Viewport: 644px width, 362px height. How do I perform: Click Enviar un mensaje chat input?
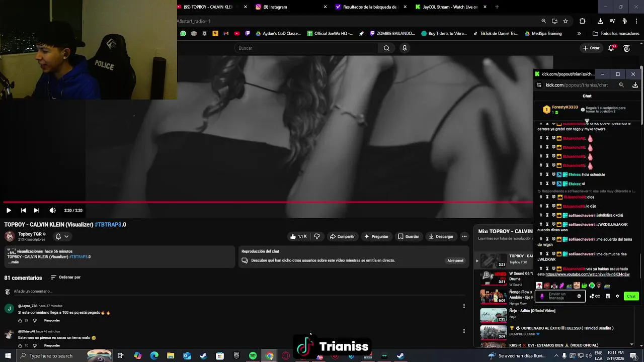561,296
